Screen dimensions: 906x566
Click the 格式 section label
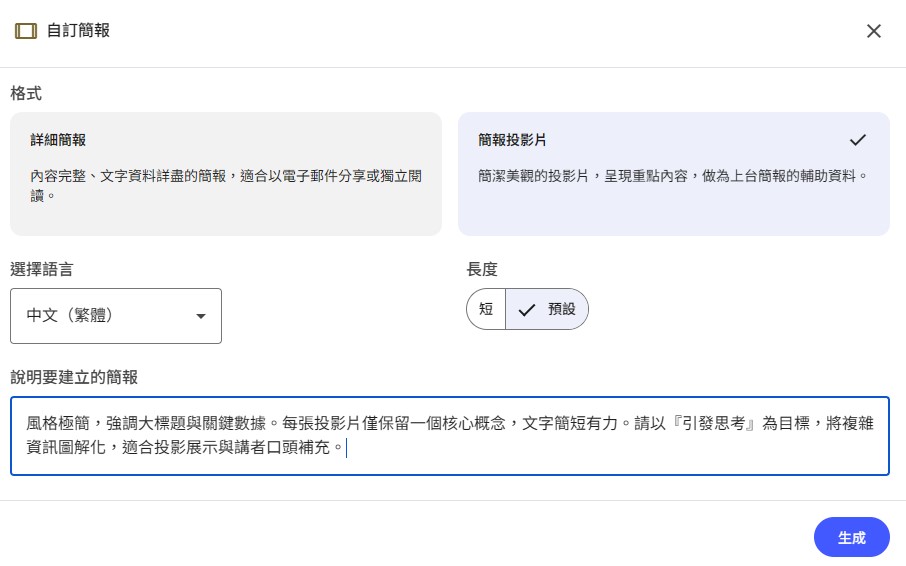click(26, 94)
